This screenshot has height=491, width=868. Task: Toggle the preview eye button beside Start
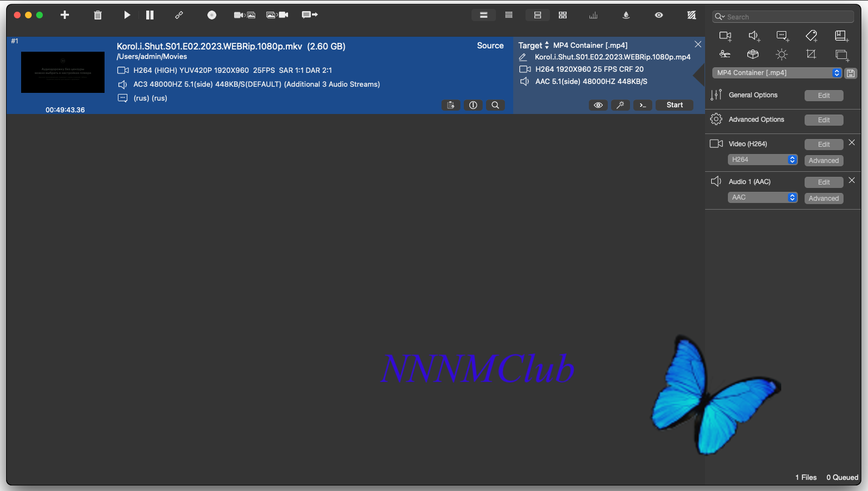tap(598, 105)
